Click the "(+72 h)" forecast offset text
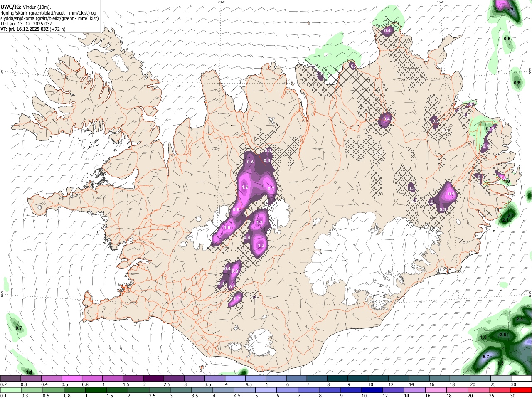532x399 pixels. pos(58,29)
